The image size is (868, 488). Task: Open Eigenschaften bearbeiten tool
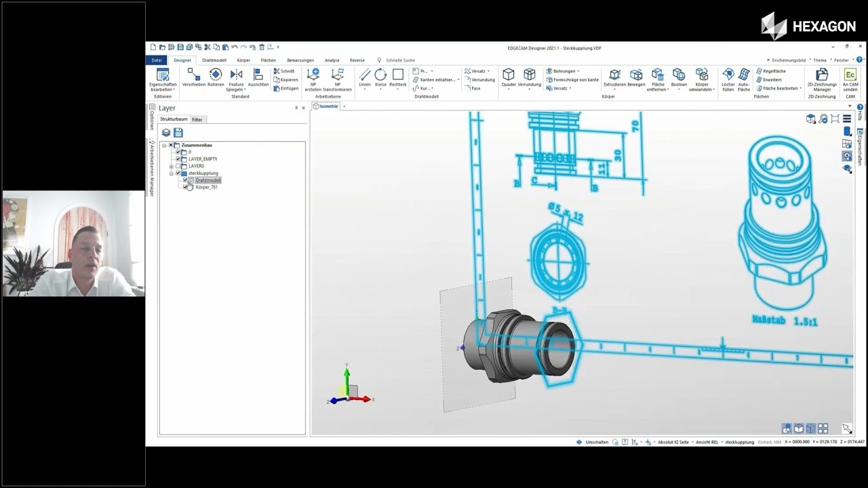click(162, 79)
